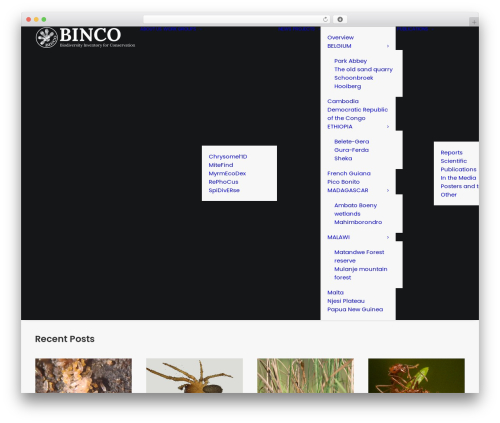Reload the page with the refresh icon
500x423 pixels.
point(325,19)
